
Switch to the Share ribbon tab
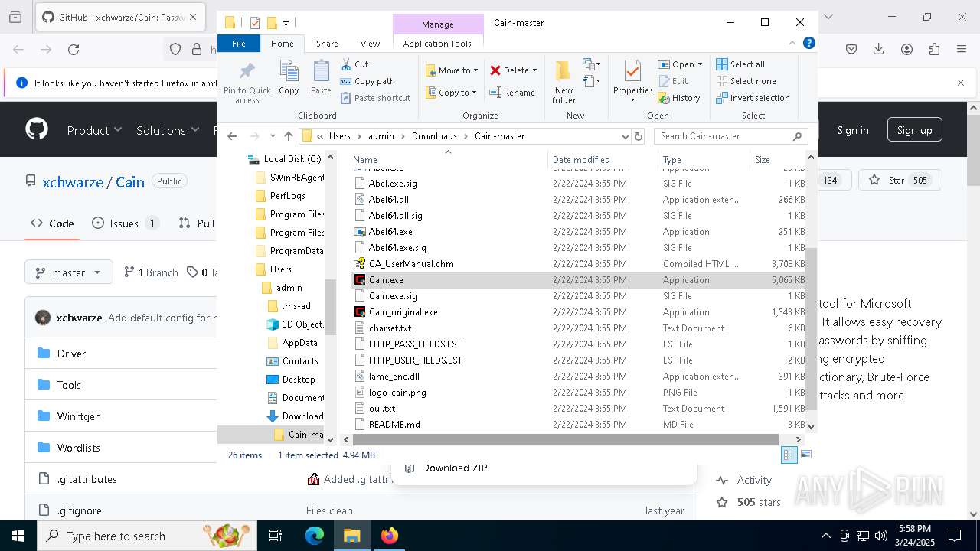[327, 44]
